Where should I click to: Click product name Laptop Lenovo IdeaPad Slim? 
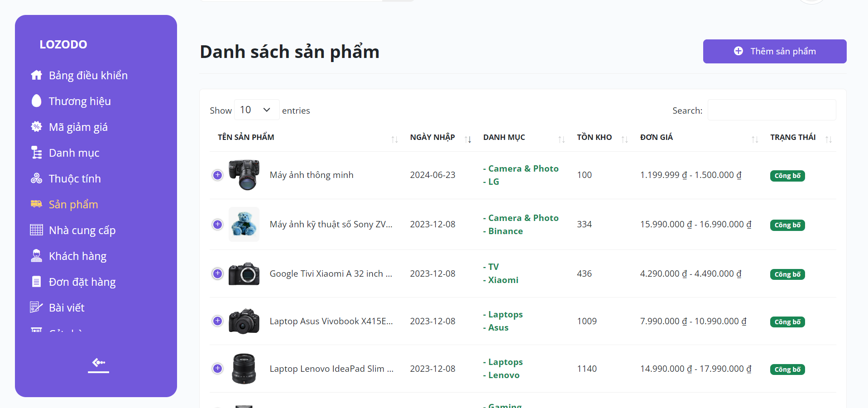[x=331, y=369]
